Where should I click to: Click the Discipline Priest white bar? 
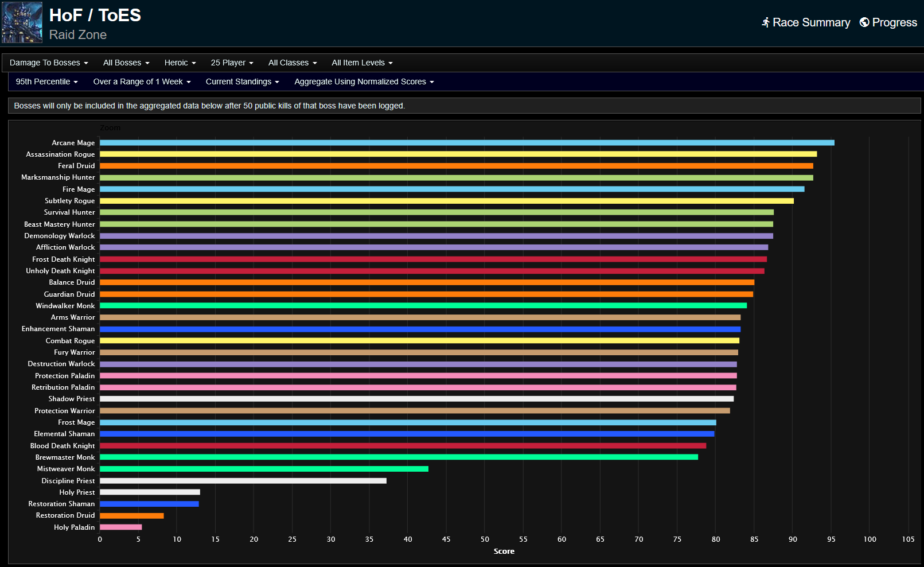click(x=243, y=481)
